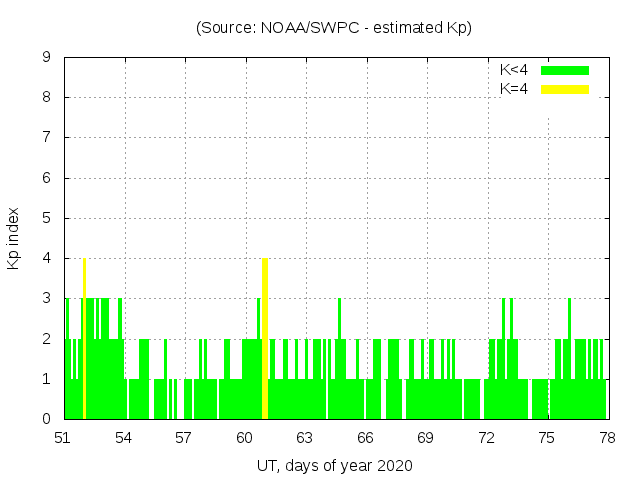
Task: Click x-axis tick label 78
Action: click(x=607, y=438)
